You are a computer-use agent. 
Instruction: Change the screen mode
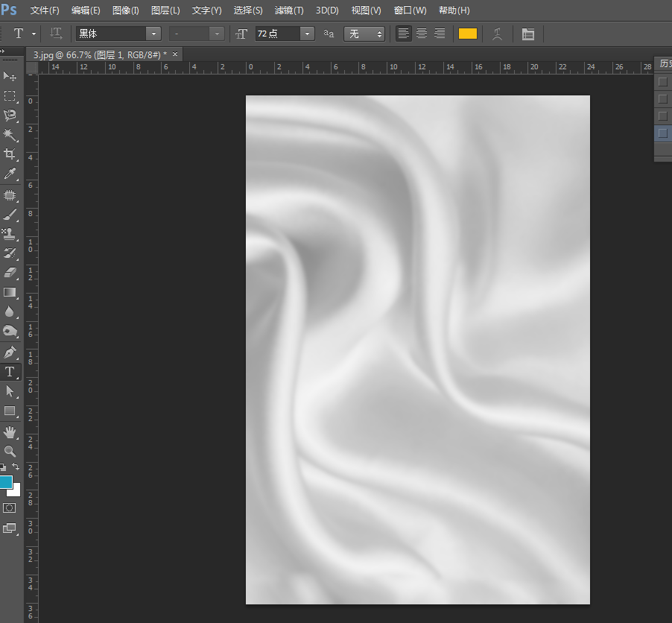pos(10,528)
